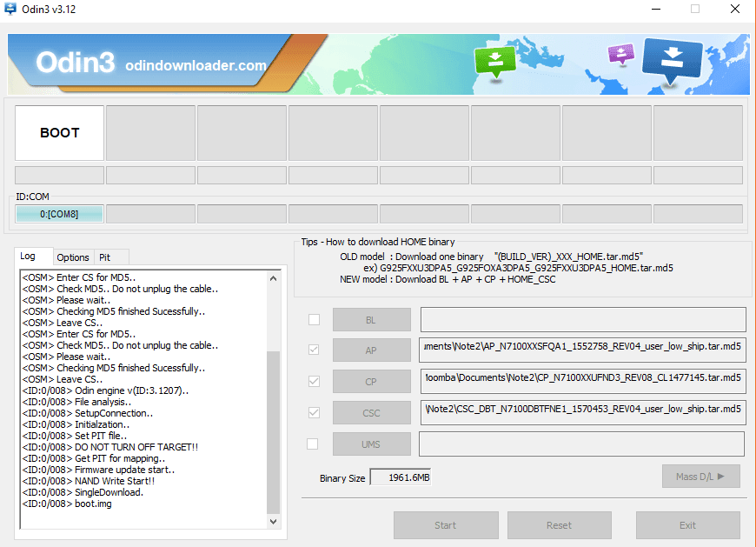Toggle the CP checkbox
The width and height of the screenshot is (756, 547).
[314, 381]
